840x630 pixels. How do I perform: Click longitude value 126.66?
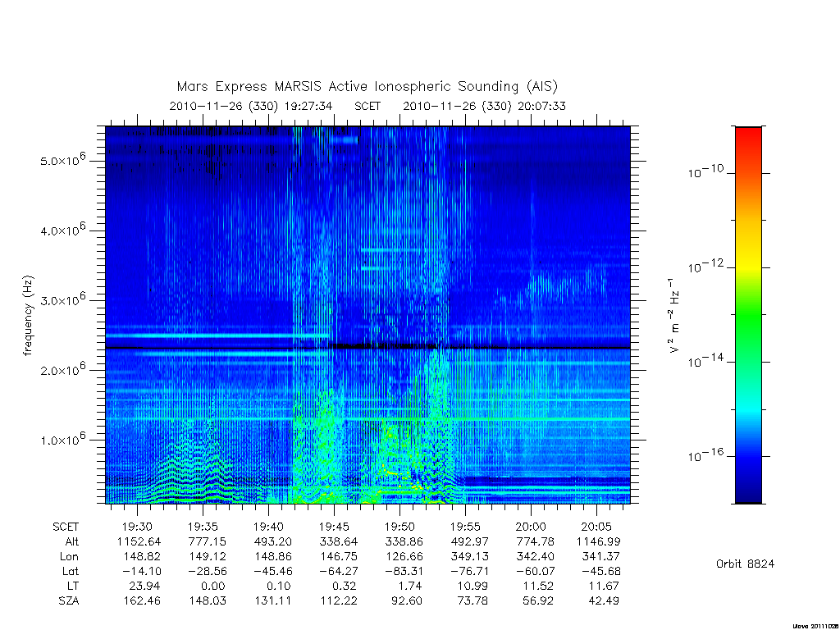point(404,557)
